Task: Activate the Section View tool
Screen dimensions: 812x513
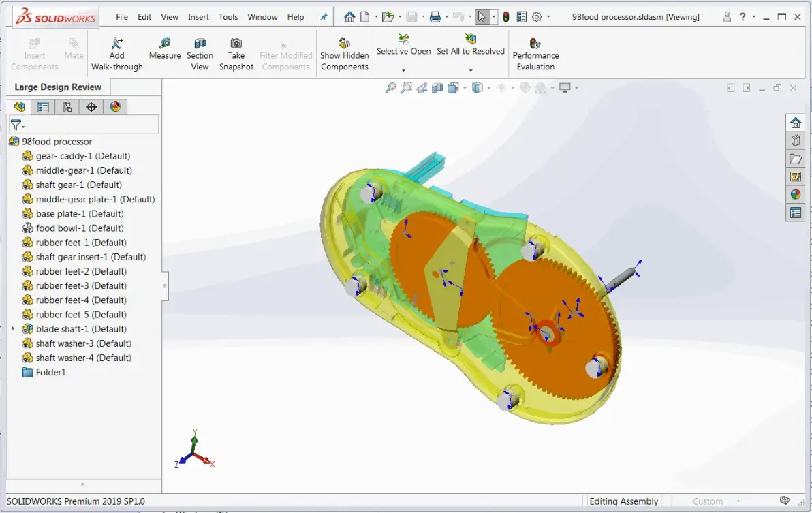Action: pyautogui.click(x=200, y=55)
